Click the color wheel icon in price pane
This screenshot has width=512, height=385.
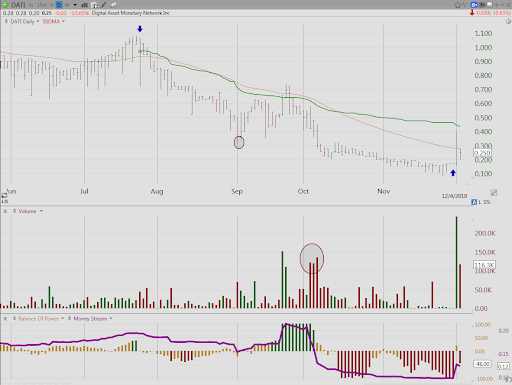coord(508,21)
